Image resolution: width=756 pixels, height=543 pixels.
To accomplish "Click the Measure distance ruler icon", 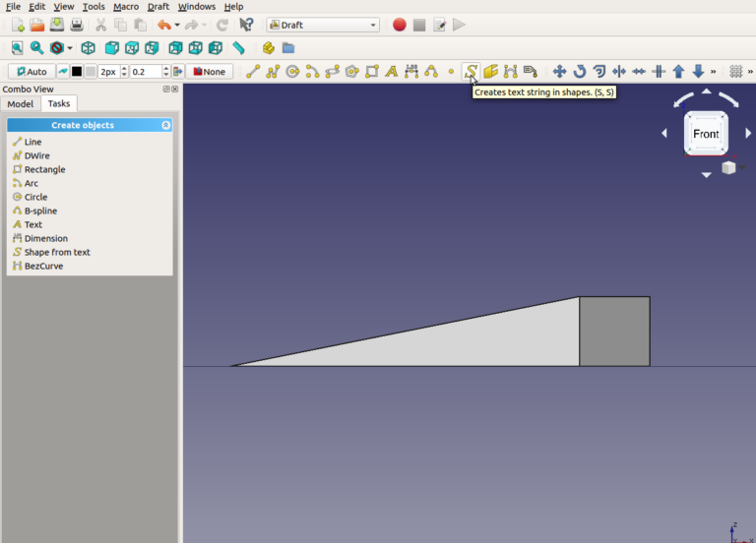I will (x=238, y=47).
